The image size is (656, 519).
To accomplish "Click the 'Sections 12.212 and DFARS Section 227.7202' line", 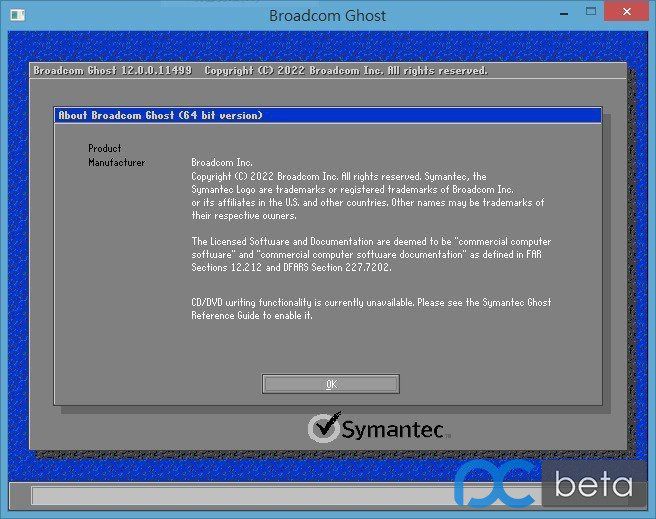I will (291, 267).
